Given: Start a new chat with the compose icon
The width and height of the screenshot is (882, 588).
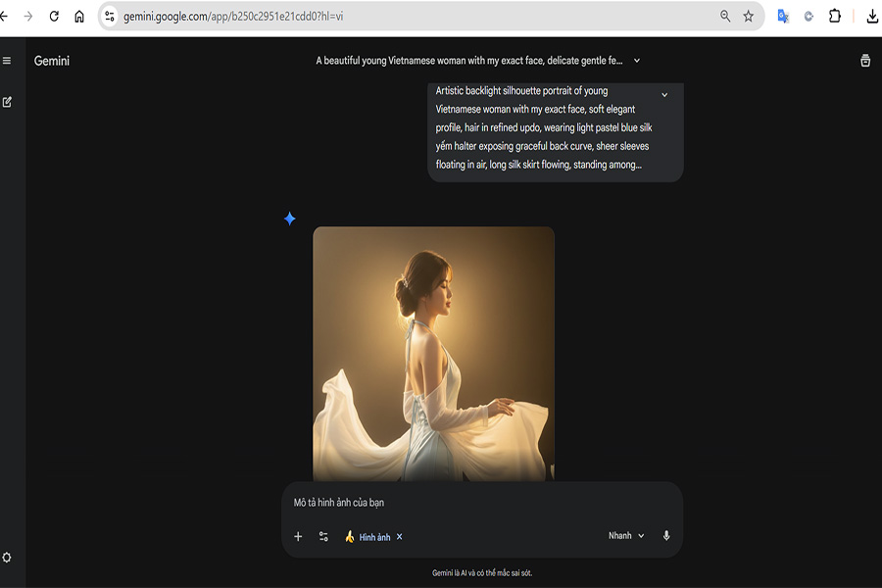Looking at the screenshot, I should point(7,102).
